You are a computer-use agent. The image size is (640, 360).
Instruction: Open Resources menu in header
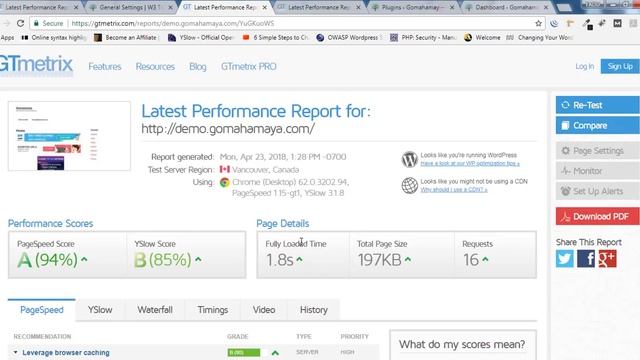[x=155, y=67]
